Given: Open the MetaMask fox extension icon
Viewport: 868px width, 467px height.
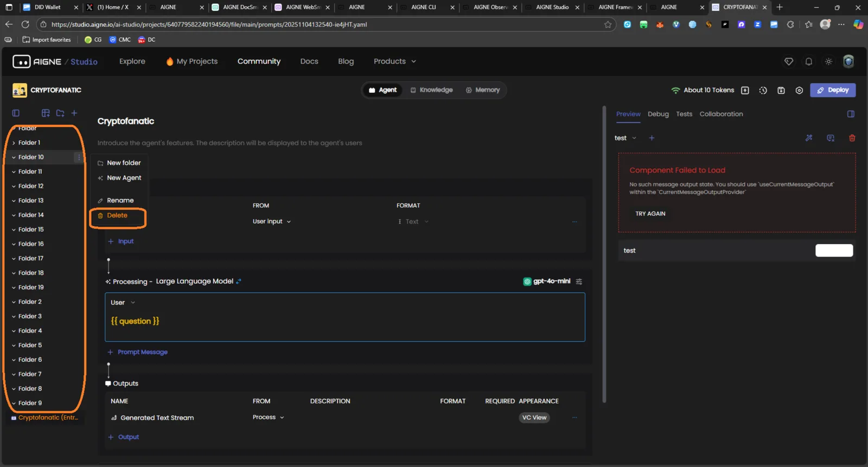Looking at the screenshot, I should click(x=660, y=24).
